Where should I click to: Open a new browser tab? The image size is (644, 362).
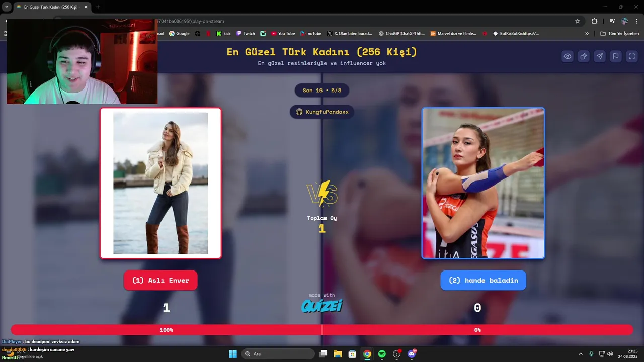tap(98, 7)
